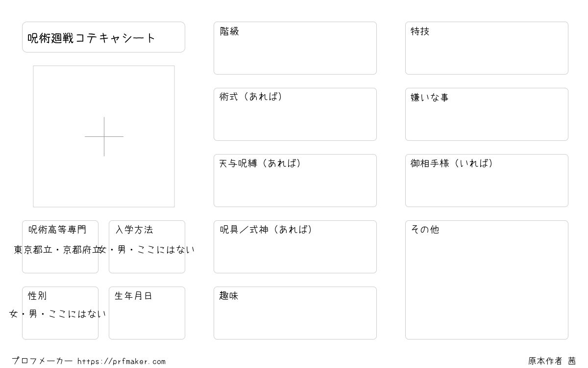Select the large その他 text area
588x368 pixels.
[487, 280]
